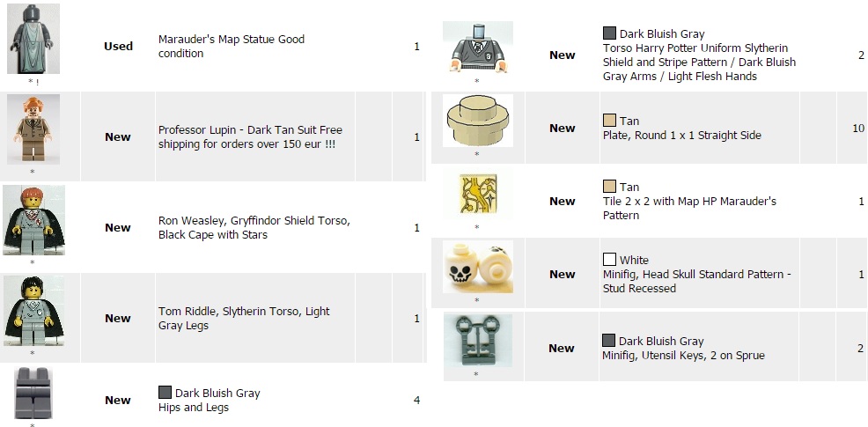Click the "Used" condition label for the statue
Image resolution: width=868 pixels, height=427 pixels.
tap(118, 46)
